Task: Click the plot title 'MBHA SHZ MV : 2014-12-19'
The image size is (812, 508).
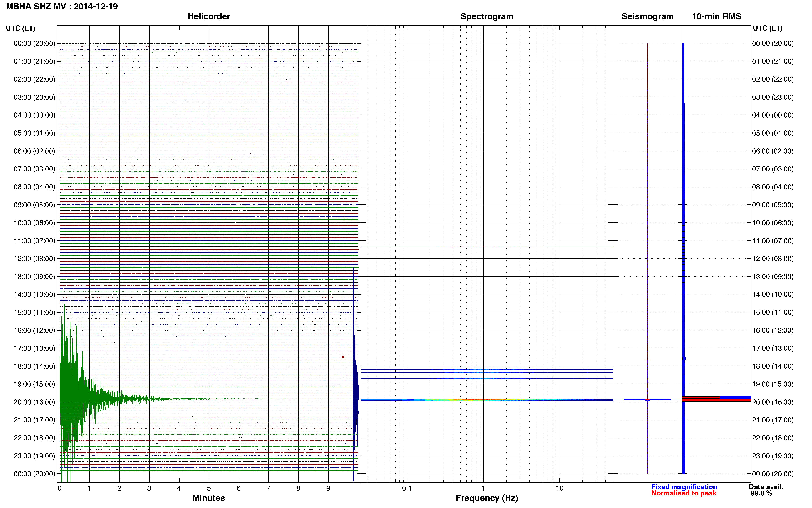Action: click(62, 6)
